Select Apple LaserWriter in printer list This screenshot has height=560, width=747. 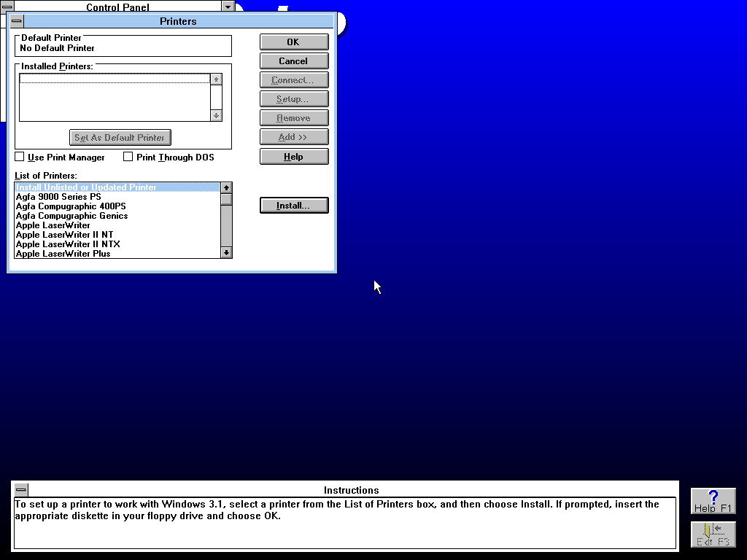[x=117, y=225]
